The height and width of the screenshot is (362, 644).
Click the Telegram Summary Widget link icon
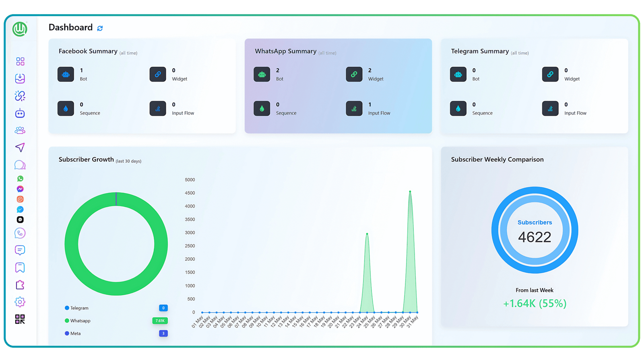click(x=550, y=74)
